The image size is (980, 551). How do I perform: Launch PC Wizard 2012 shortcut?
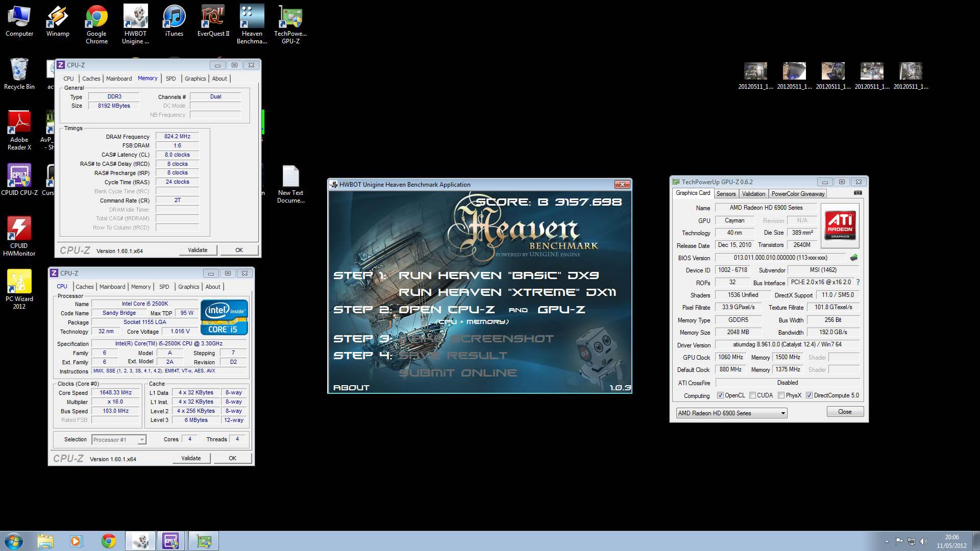[19, 289]
